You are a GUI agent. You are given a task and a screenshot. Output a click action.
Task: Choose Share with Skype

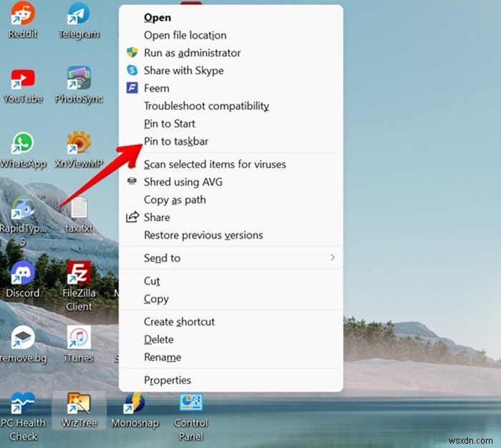[231, 71]
